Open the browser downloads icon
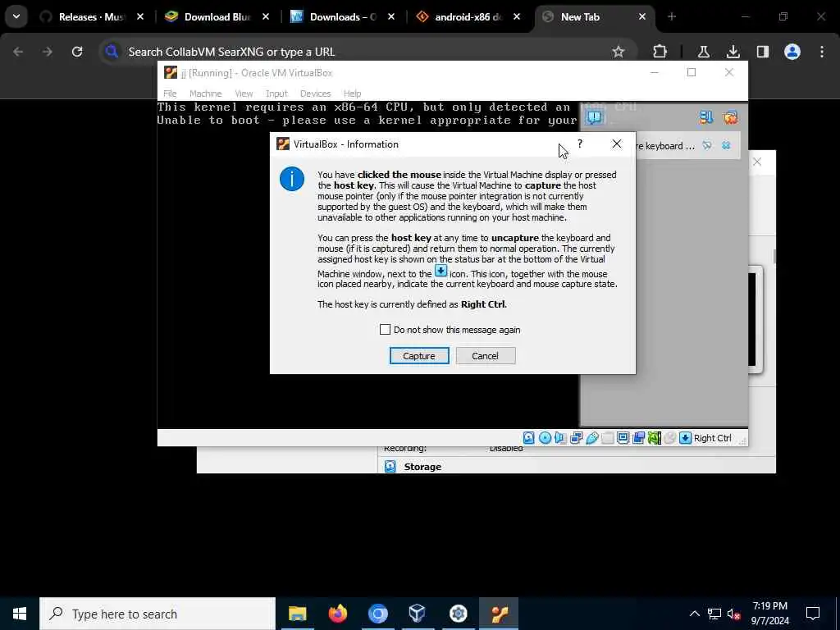840x630 pixels. click(x=733, y=52)
